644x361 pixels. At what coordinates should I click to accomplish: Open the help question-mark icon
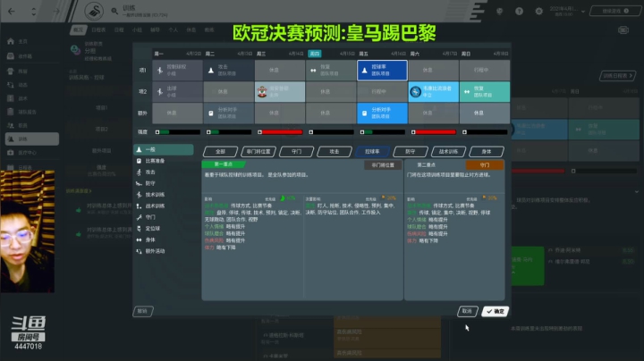(519, 11)
